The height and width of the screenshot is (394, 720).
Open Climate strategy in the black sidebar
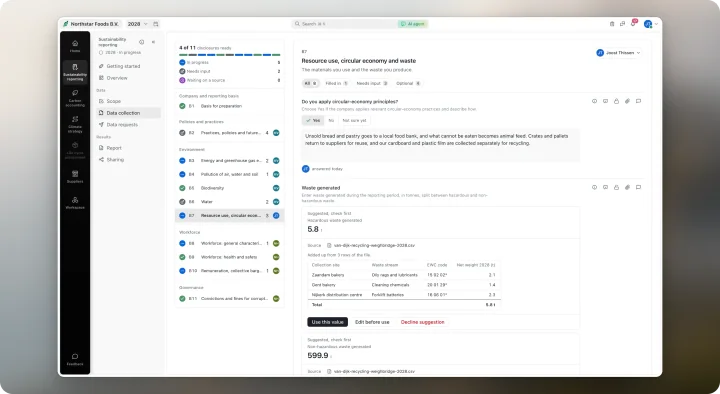click(x=75, y=124)
